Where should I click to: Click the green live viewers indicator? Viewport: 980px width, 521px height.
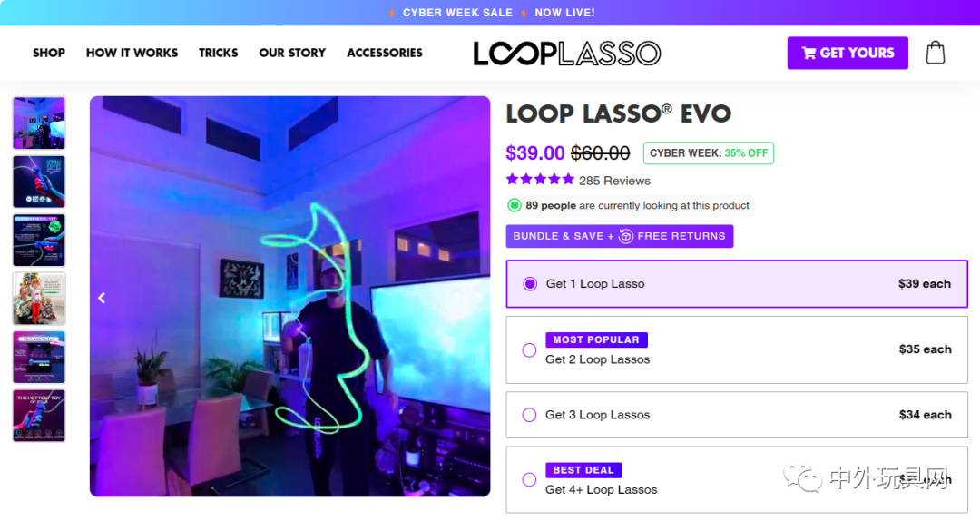point(514,205)
